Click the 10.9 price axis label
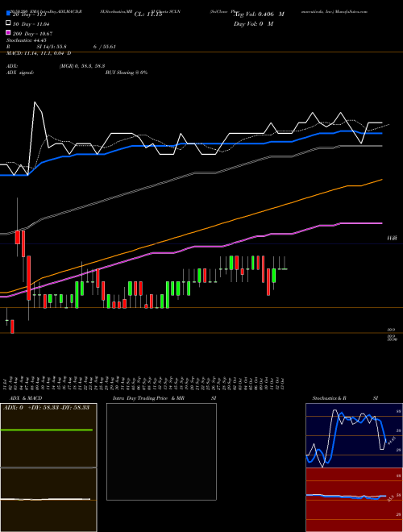This screenshot has height=532, width=403. tap(391, 330)
